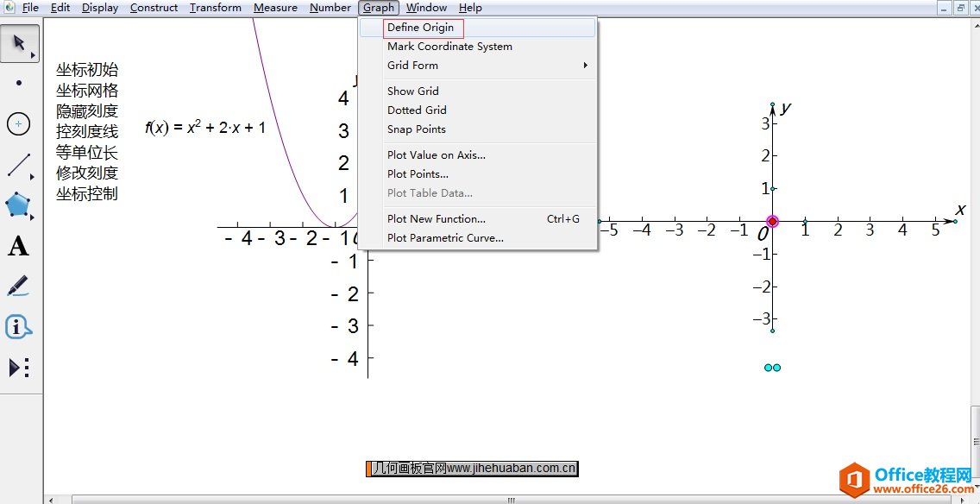Viewport: 980px width, 504px height.
Task: Select the Polygon tool
Action: (x=18, y=205)
